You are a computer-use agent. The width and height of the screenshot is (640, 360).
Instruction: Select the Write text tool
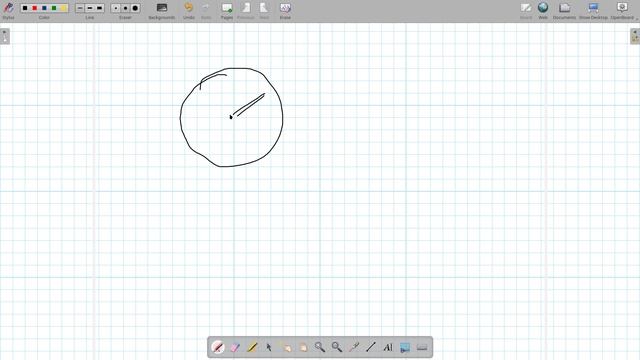(388, 347)
